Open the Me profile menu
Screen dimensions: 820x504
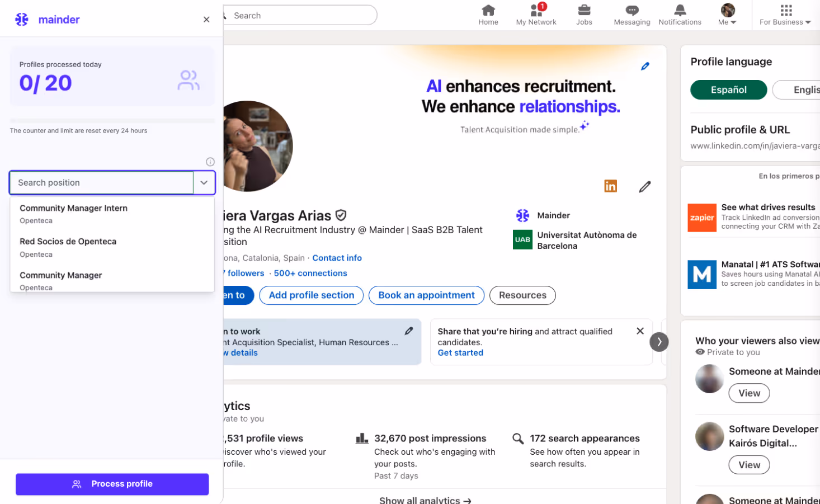click(727, 15)
